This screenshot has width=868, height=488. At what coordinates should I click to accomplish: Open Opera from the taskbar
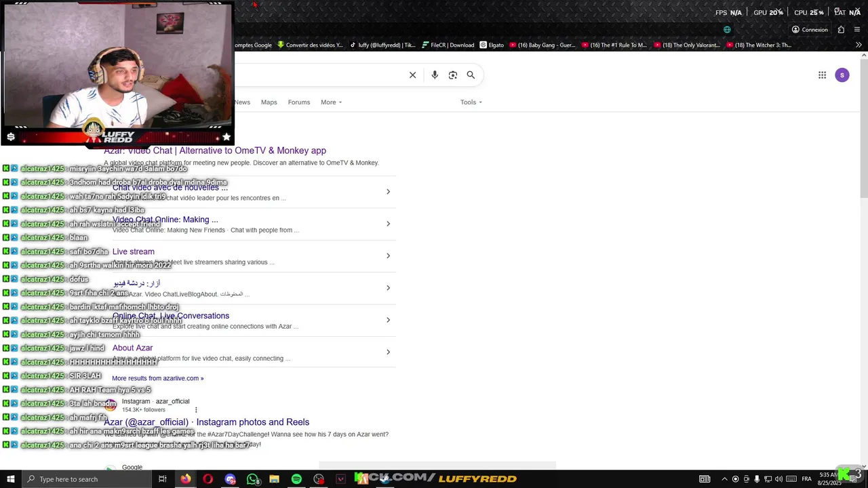coord(208,479)
